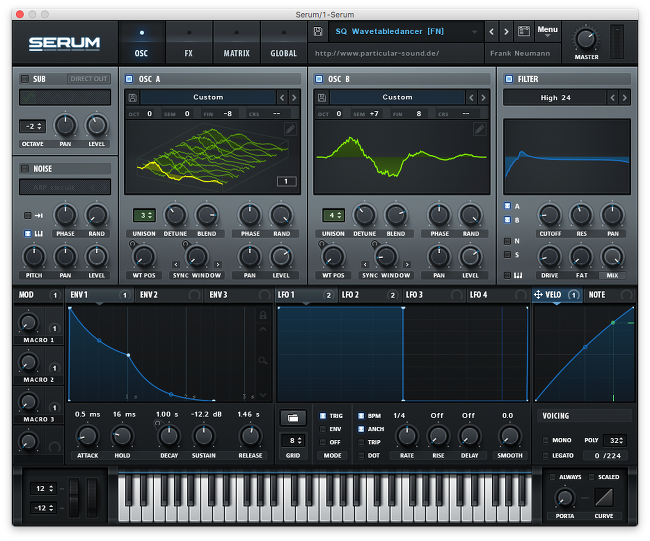
Task: Click the envelope zoom magnifier icon
Action: [263, 360]
